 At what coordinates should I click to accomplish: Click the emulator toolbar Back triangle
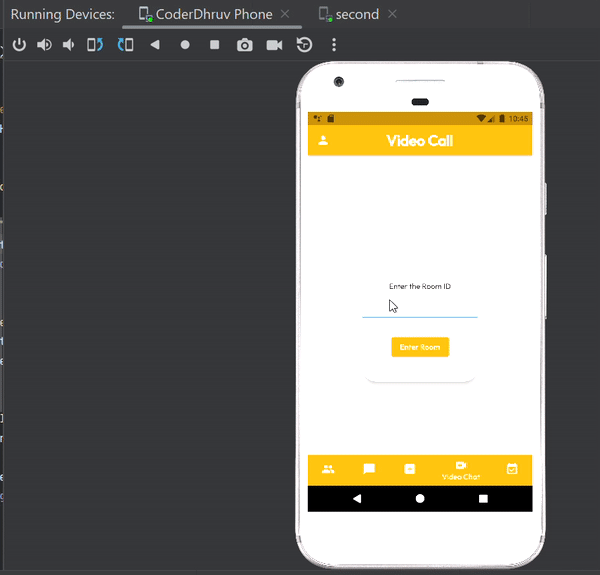click(x=155, y=45)
